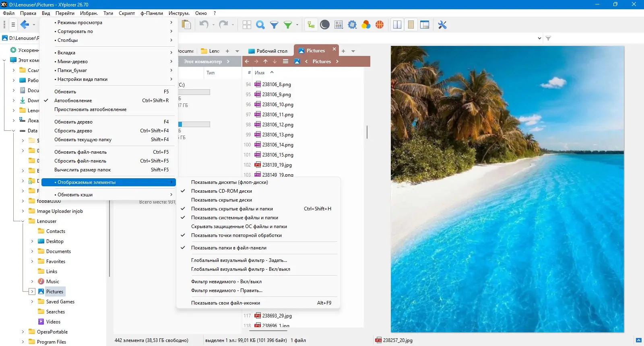The width and height of the screenshot is (644, 346).
Task: Open Configuration via the wrench and screwdriver icon
Action: [x=442, y=25]
